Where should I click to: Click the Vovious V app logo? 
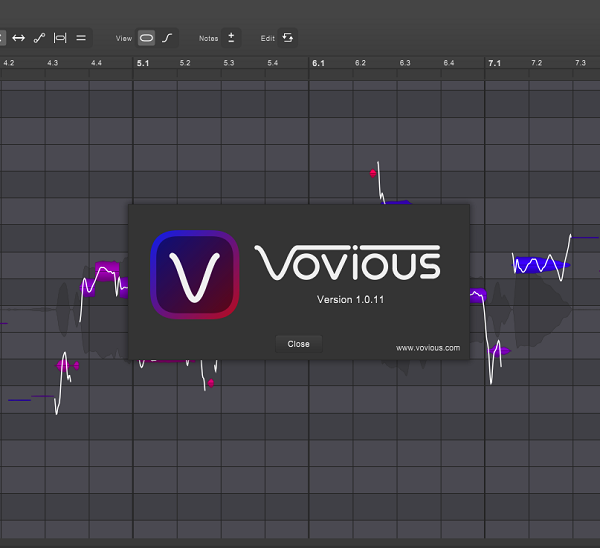coord(195,274)
